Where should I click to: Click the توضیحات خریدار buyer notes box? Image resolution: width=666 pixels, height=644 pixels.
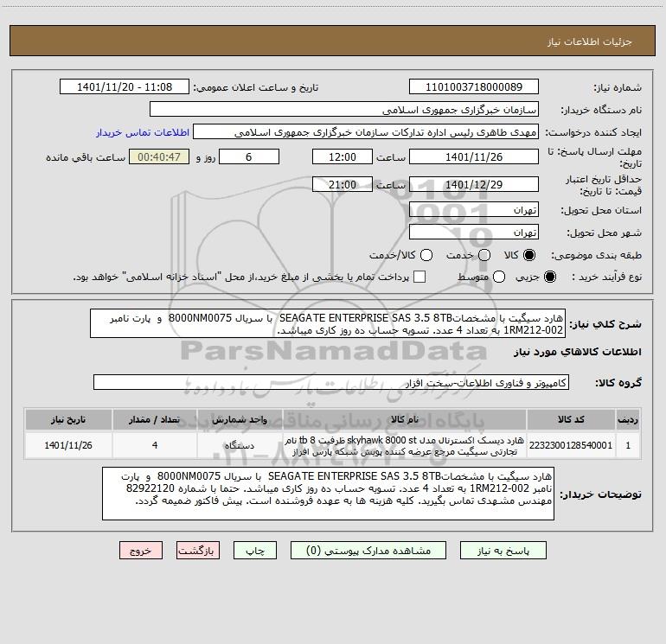(x=328, y=494)
